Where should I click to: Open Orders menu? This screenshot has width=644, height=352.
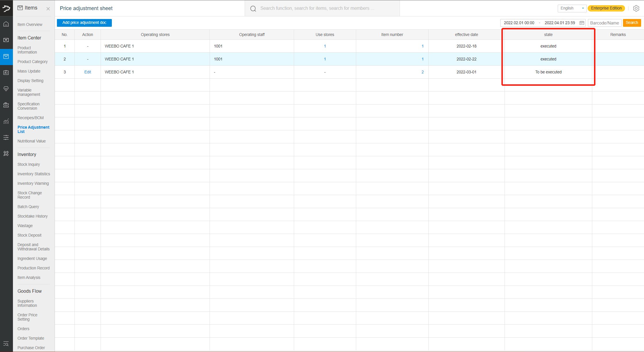(x=23, y=329)
